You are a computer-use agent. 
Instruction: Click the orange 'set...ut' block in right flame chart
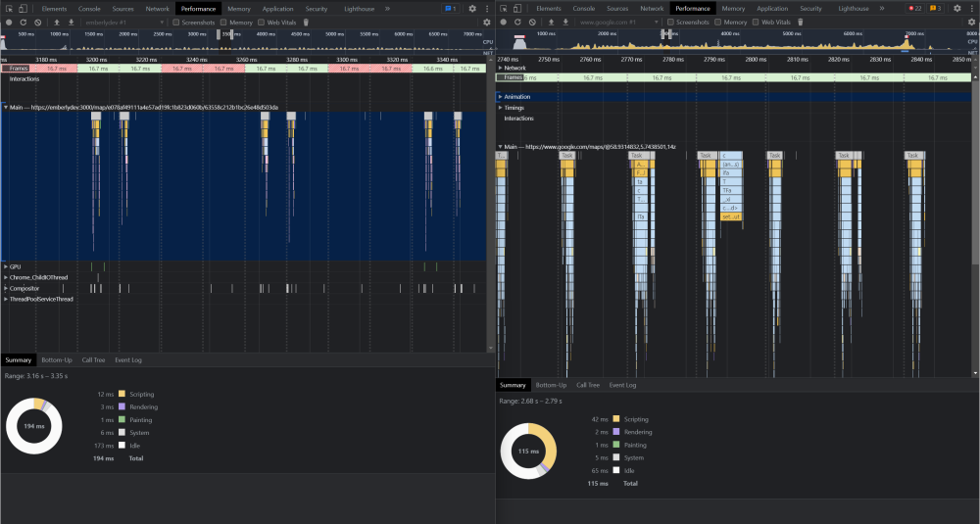tap(731, 216)
